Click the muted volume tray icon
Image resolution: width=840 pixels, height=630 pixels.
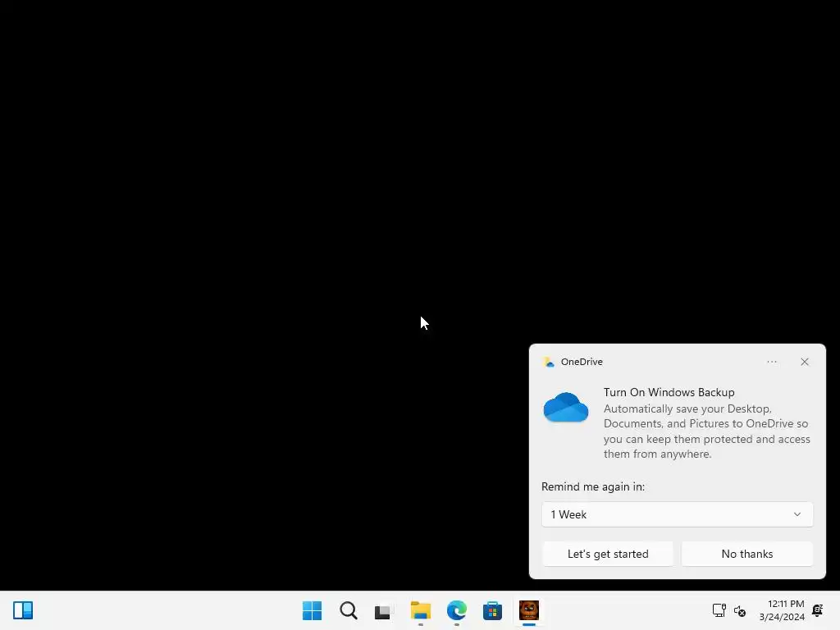pyautogui.click(x=740, y=610)
